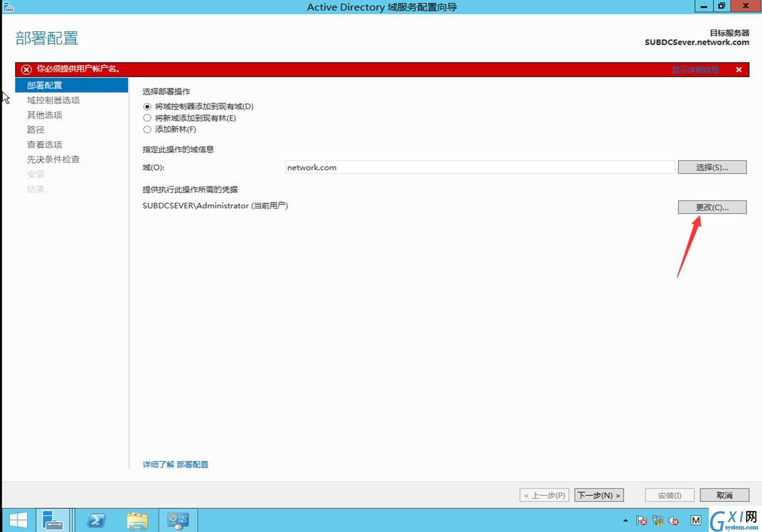Click the domain name input field
The width and height of the screenshot is (762, 532).
480,167
